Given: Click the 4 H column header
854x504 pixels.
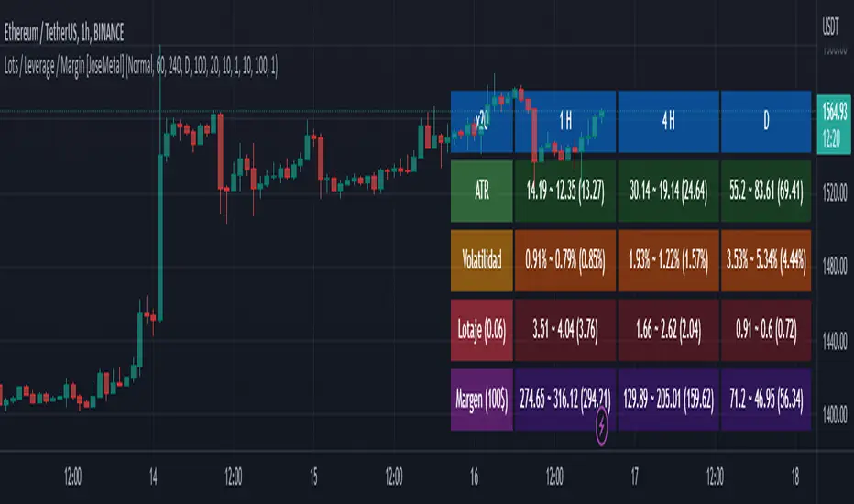Looking at the screenshot, I should click(668, 121).
